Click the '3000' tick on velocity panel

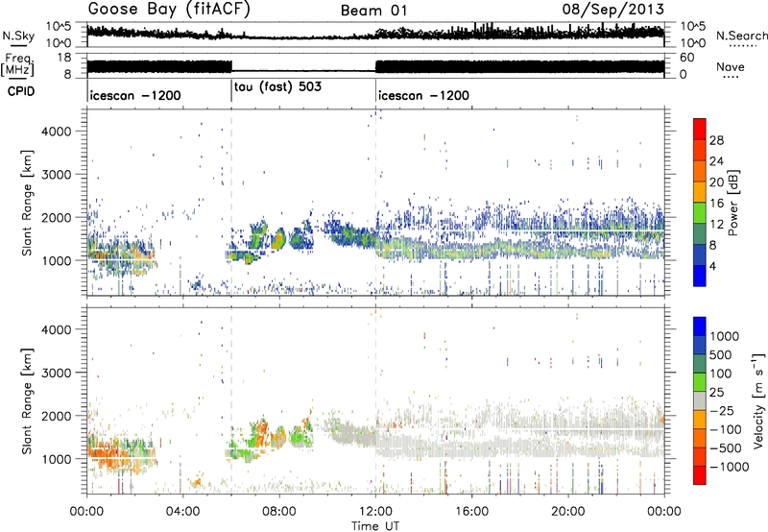(57, 373)
